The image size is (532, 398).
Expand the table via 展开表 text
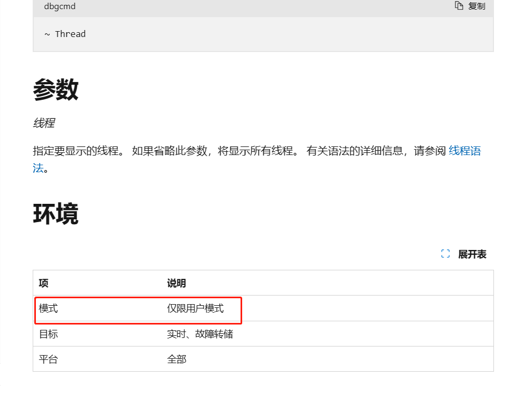472,254
